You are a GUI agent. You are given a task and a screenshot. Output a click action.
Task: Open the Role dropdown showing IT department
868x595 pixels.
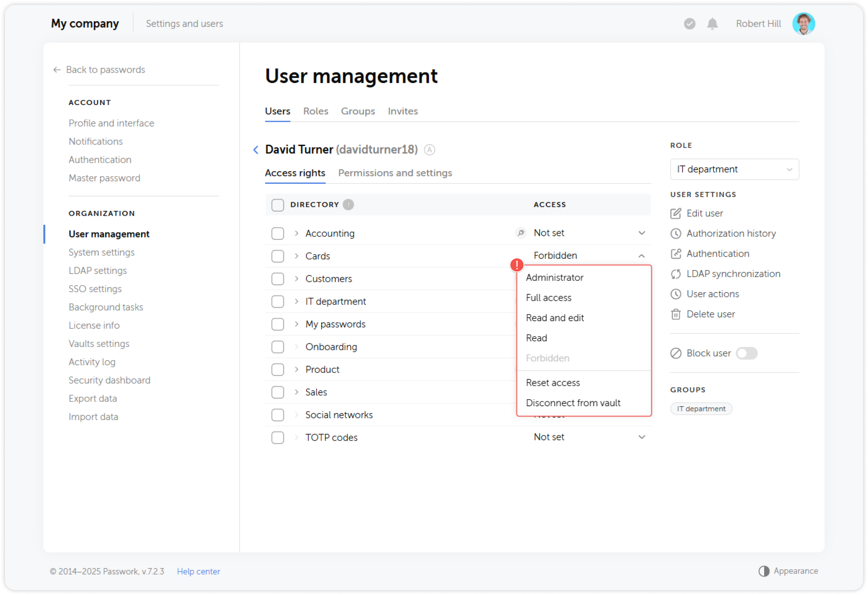pos(734,169)
